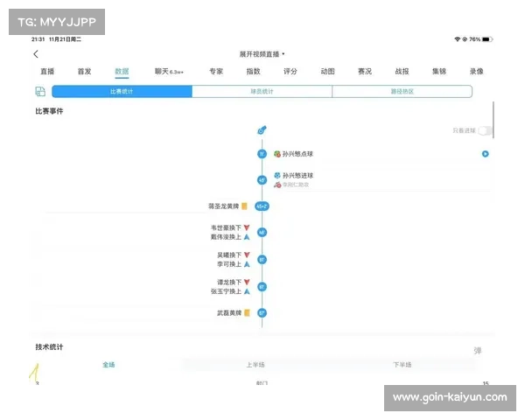The width and height of the screenshot is (525, 420).
Task: Tap timeline marker for 韦世豪 substitution
Action: point(262,232)
